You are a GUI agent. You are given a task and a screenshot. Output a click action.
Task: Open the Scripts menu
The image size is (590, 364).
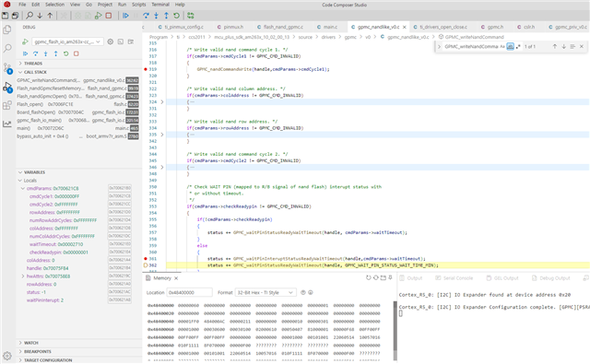pos(139,5)
